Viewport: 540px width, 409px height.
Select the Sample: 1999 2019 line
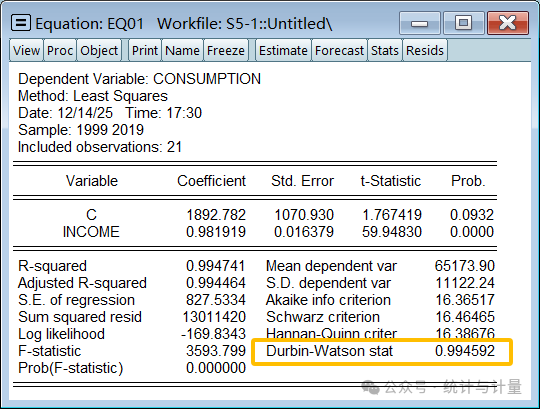(x=81, y=130)
